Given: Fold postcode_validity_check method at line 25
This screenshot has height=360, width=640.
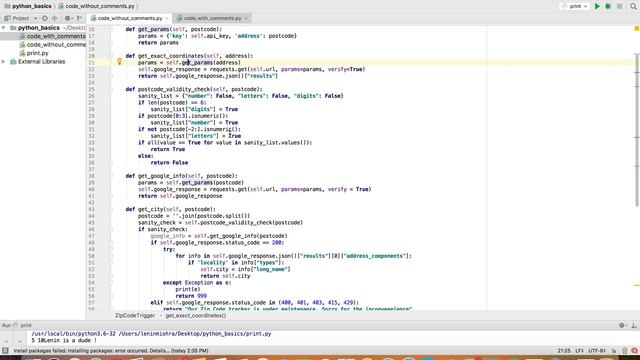Looking at the screenshot, I should [x=111, y=89].
